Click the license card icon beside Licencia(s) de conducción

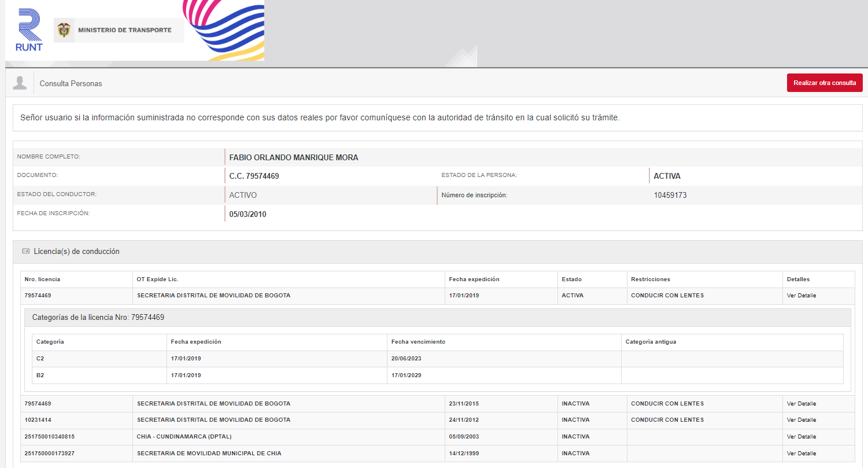click(x=25, y=252)
